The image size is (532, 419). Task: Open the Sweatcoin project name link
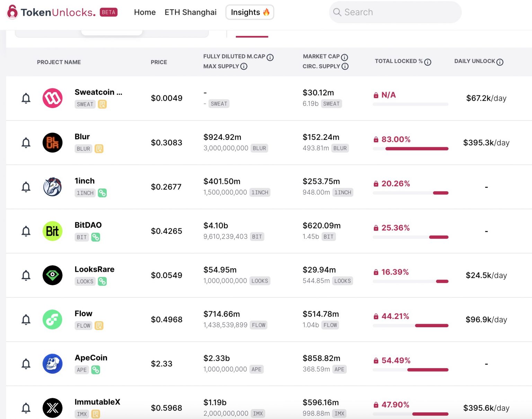[x=98, y=92]
